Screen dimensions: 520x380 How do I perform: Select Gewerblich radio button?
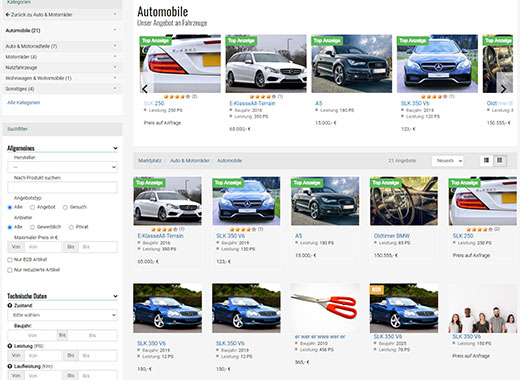tap(32, 227)
